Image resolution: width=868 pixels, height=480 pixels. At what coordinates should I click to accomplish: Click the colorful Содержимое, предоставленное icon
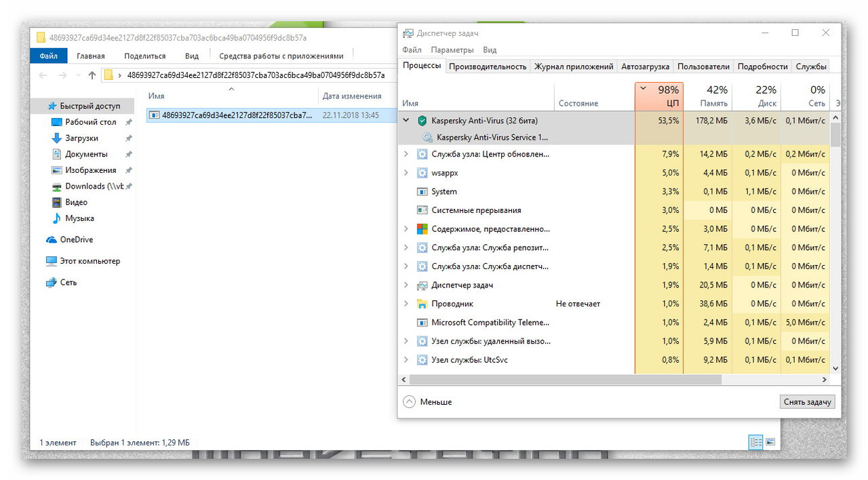(x=422, y=229)
